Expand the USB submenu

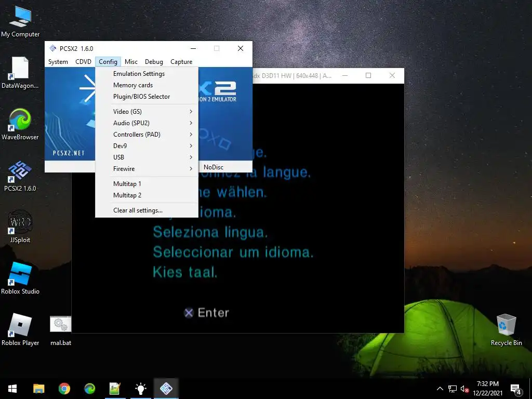point(147,157)
